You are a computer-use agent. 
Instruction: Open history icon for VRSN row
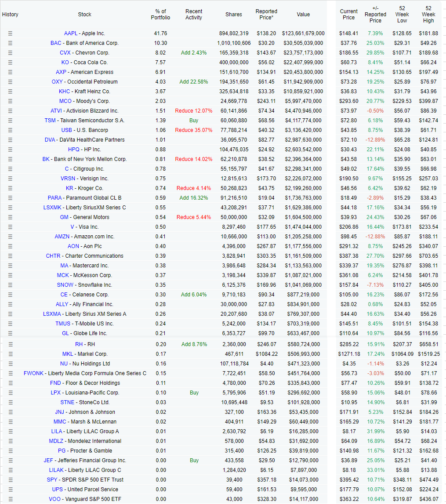pos(10,179)
